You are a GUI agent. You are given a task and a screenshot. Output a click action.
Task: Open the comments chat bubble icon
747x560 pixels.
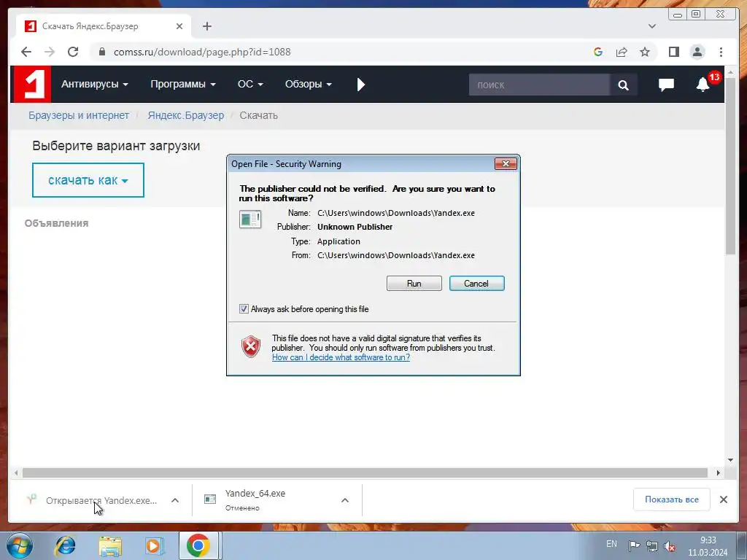coord(666,85)
